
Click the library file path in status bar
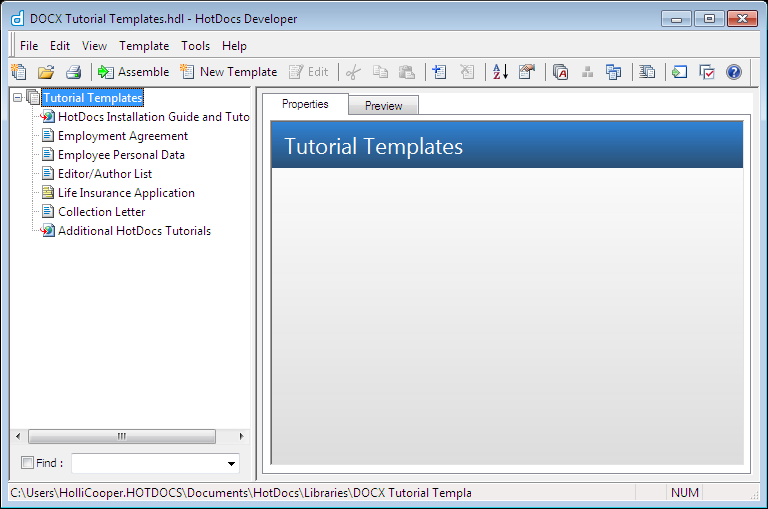[241, 492]
